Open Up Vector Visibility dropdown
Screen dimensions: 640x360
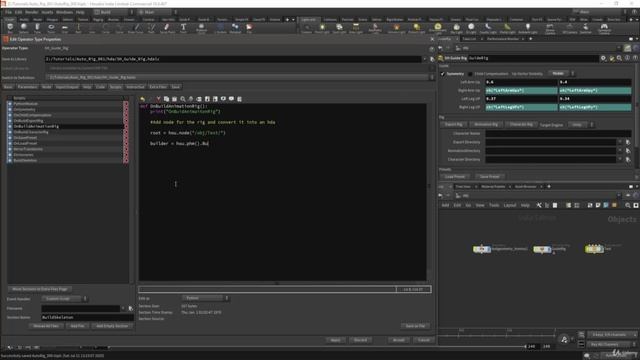point(561,73)
